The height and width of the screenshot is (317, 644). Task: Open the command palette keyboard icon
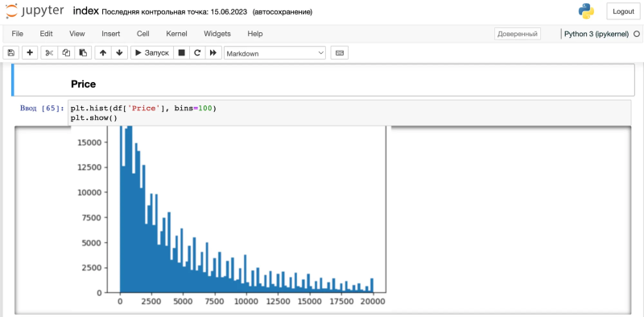pos(339,53)
